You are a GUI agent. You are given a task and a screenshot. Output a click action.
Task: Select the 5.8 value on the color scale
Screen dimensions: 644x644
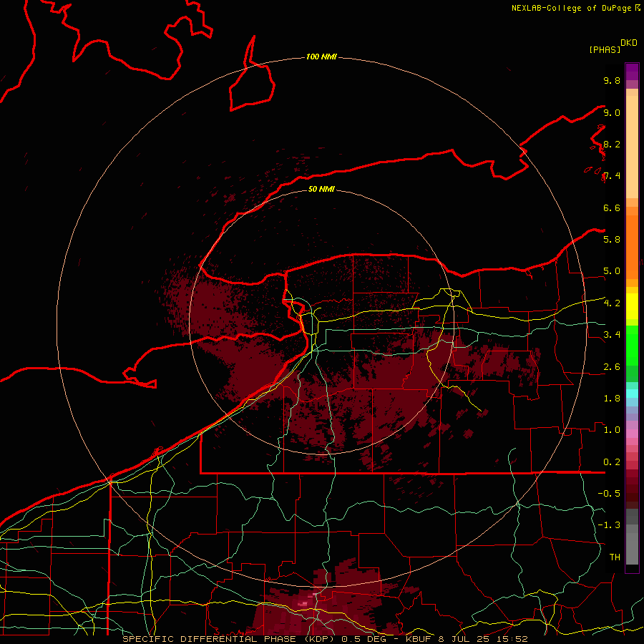click(x=612, y=240)
